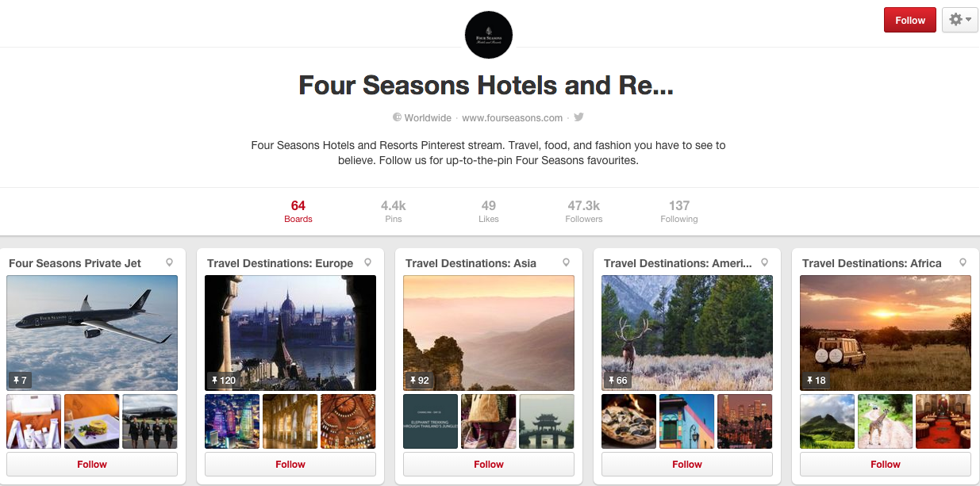Click the map pin on Travel Destinations: Europe board

point(367,262)
